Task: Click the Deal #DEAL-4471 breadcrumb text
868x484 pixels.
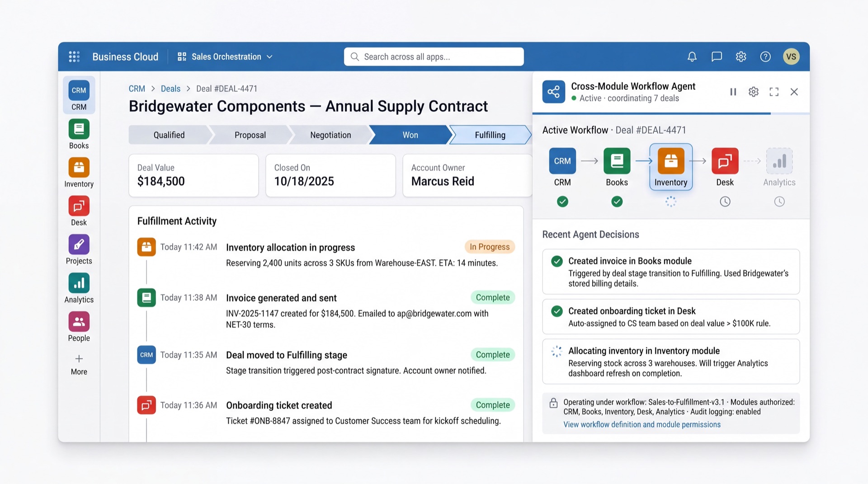Action: click(226, 89)
